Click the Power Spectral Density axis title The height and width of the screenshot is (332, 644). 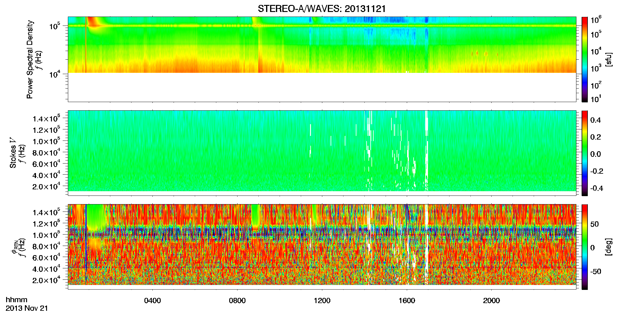click(30, 59)
